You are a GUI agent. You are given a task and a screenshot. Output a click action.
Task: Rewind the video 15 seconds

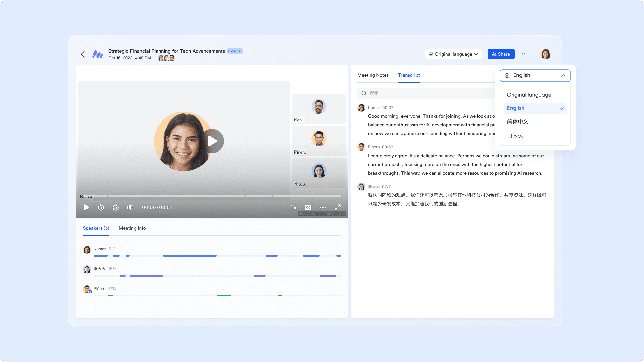point(101,207)
